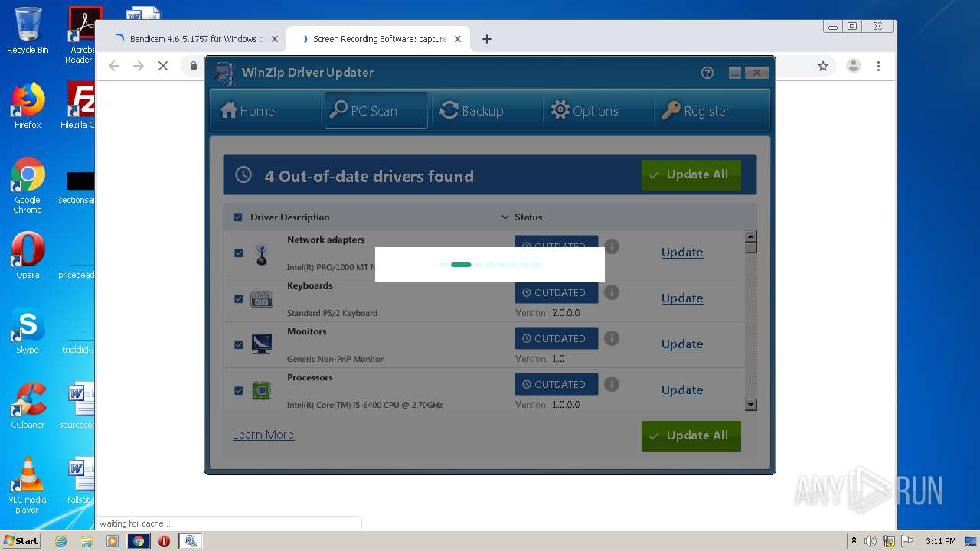Uncheck the Keyboards driver checkbox

pos(238,298)
